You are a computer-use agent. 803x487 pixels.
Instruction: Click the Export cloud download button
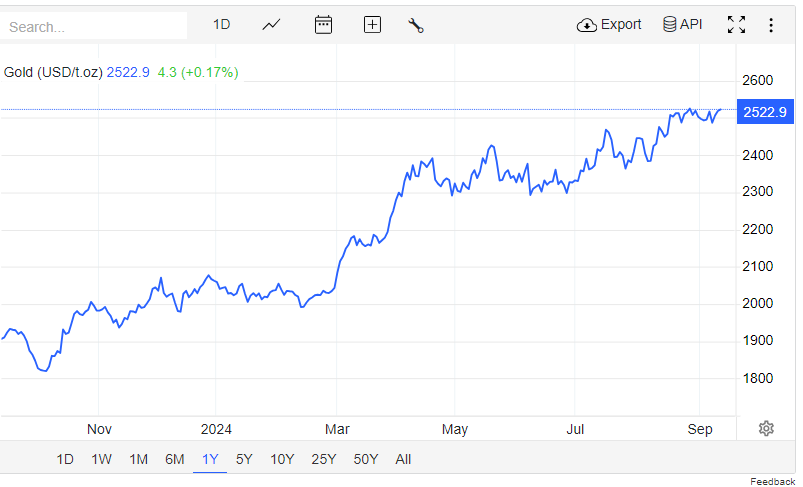pyautogui.click(x=609, y=25)
